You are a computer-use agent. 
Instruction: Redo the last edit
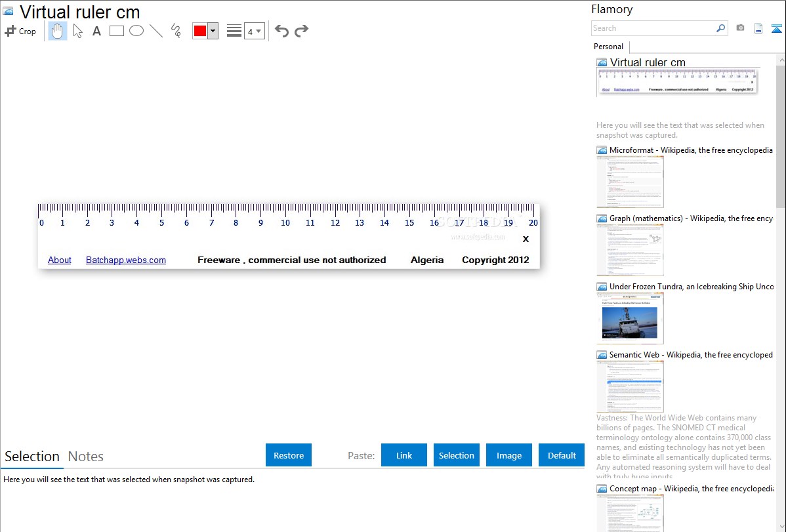click(301, 31)
